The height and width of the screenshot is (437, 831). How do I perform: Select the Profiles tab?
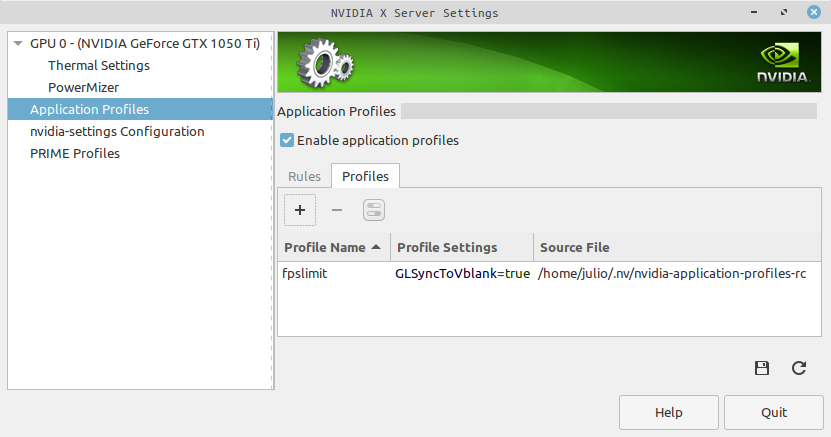[x=365, y=176]
